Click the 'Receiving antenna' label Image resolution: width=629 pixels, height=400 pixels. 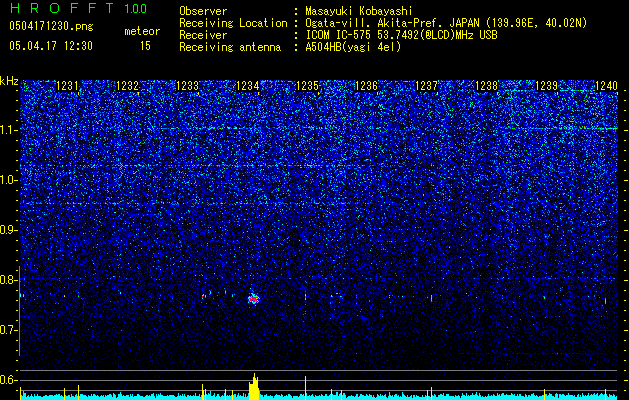point(230,47)
